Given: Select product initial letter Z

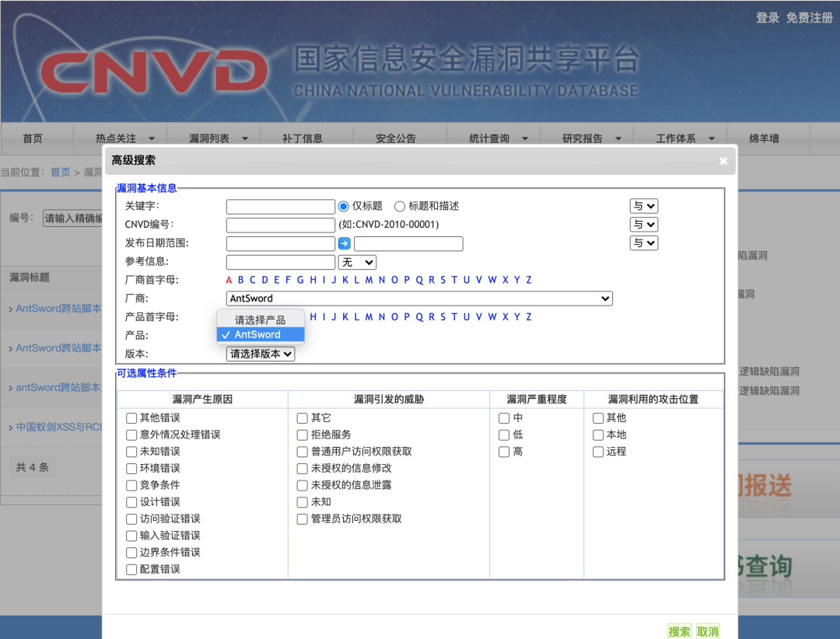Looking at the screenshot, I should point(529,316).
